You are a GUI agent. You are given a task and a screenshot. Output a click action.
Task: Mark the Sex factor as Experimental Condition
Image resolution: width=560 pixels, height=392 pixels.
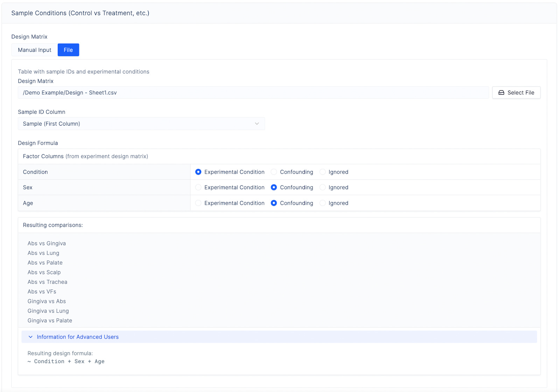[198, 187]
